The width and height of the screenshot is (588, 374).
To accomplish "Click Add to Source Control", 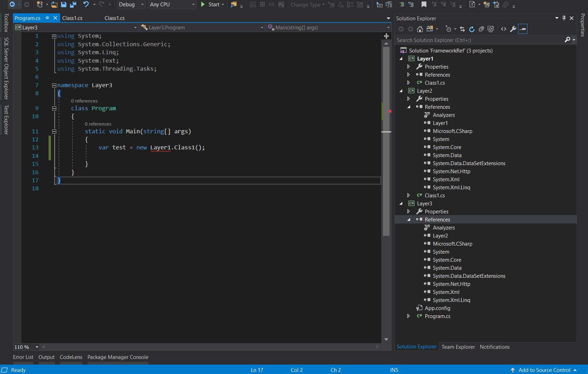I will pyautogui.click(x=544, y=370).
